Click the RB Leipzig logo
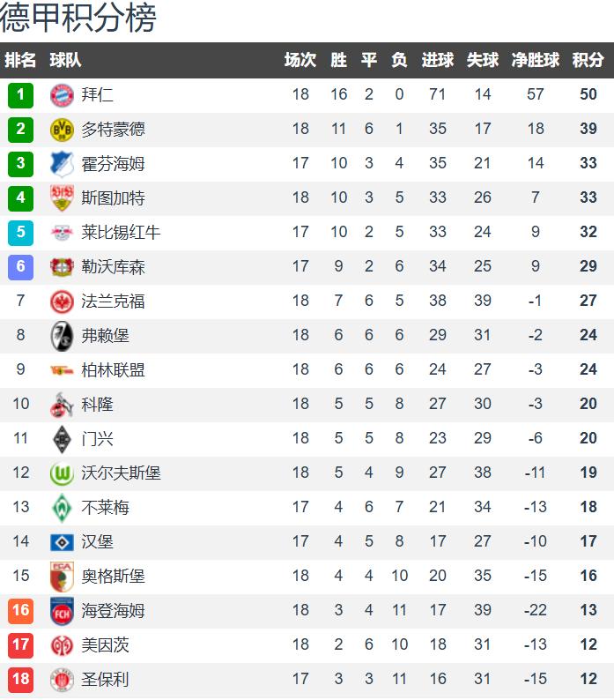 (x=62, y=233)
